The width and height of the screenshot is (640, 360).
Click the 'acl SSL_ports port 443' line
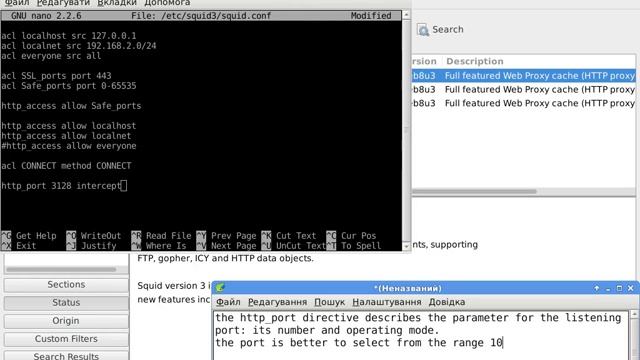point(56,76)
